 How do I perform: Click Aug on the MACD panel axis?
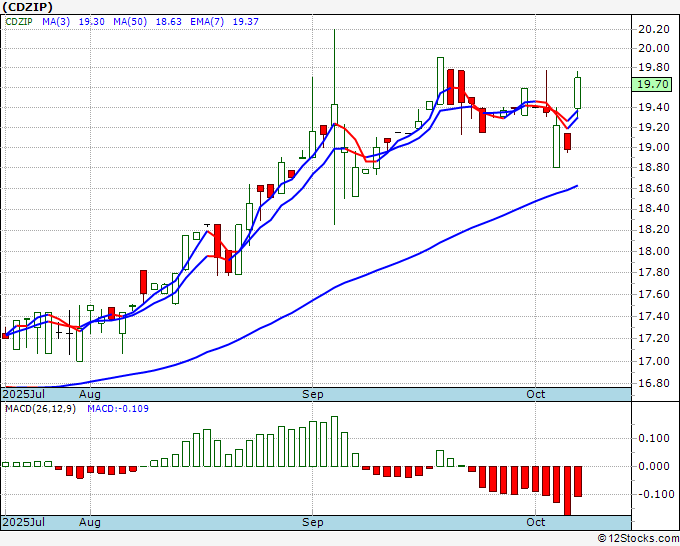tap(90, 522)
